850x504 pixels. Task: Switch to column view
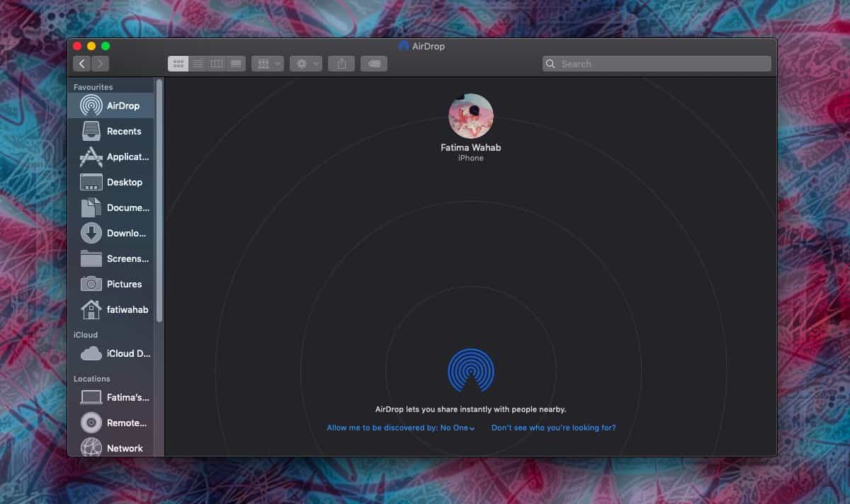tap(217, 64)
